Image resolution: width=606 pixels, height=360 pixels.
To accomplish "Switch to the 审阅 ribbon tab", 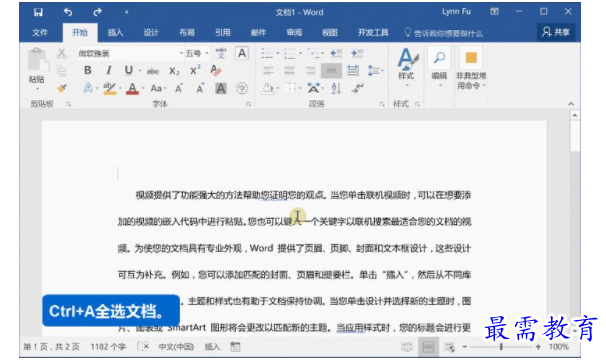I will 294,32.
